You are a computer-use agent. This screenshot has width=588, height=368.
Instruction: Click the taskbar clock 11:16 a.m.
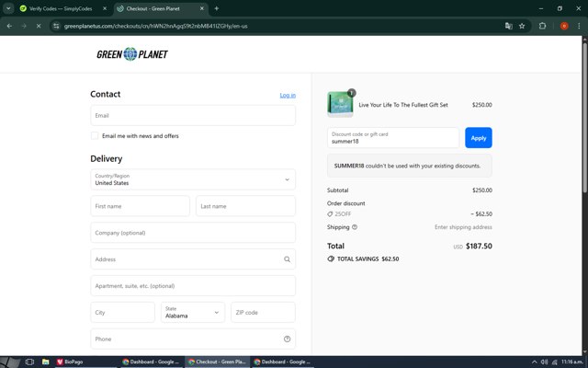[571, 362]
